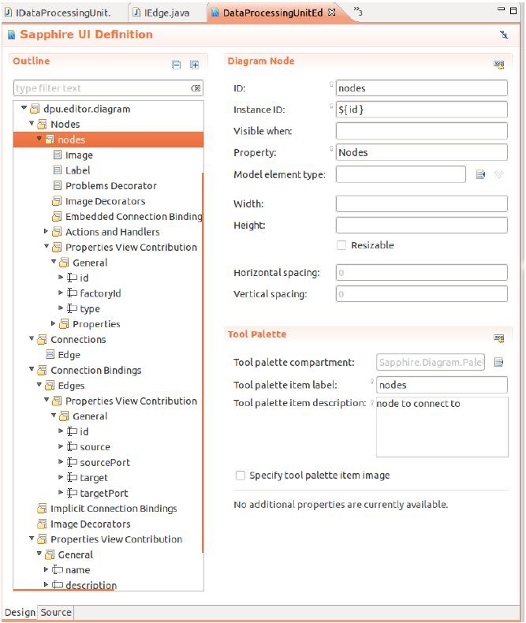Click browse icon beside Model element type

point(480,174)
